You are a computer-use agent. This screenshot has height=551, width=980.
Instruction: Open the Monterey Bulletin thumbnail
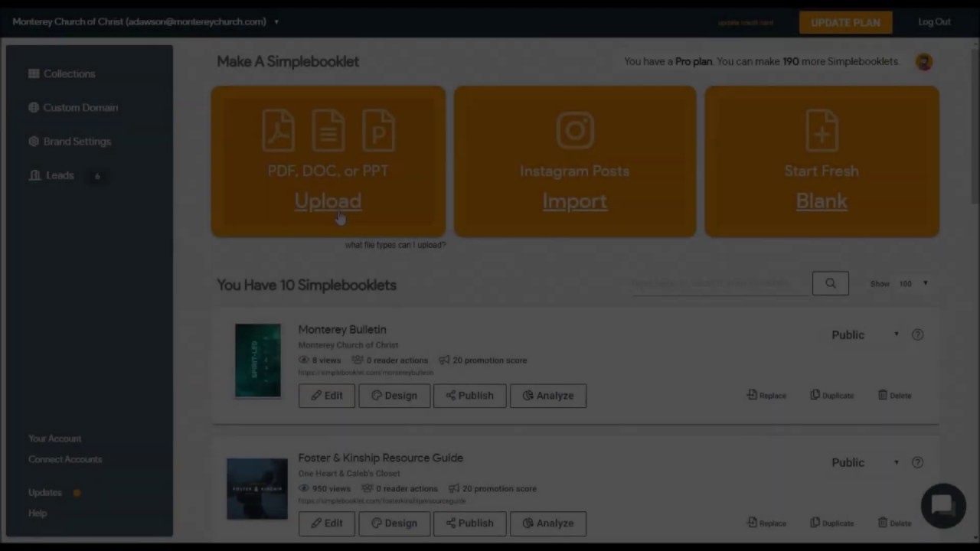pos(258,360)
